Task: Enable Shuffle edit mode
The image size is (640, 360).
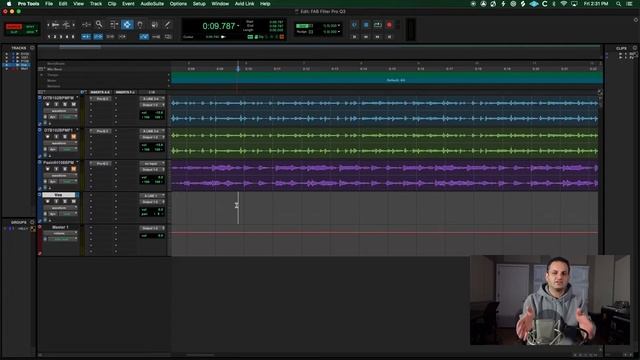Action: pyautogui.click(x=13, y=27)
